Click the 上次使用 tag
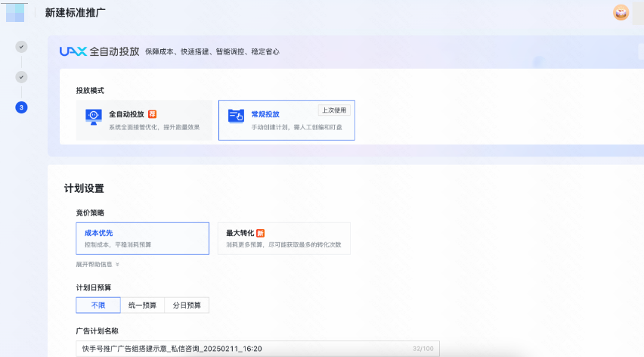Image resolution: width=644 pixels, height=357 pixels. coord(334,110)
